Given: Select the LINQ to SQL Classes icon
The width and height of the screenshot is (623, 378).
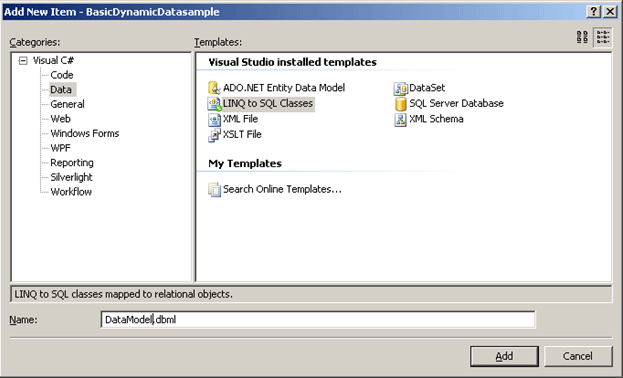Looking at the screenshot, I should click(x=214, y=104).
